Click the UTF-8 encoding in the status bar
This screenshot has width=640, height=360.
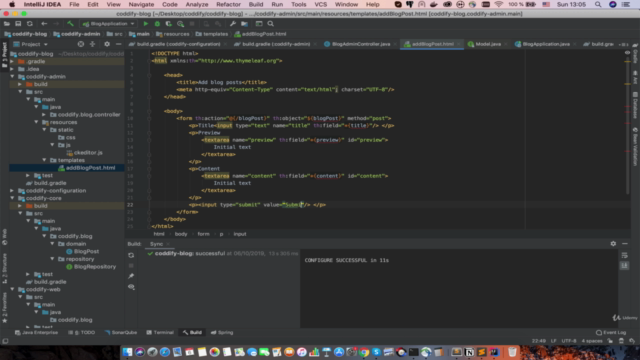pos(569,341)
